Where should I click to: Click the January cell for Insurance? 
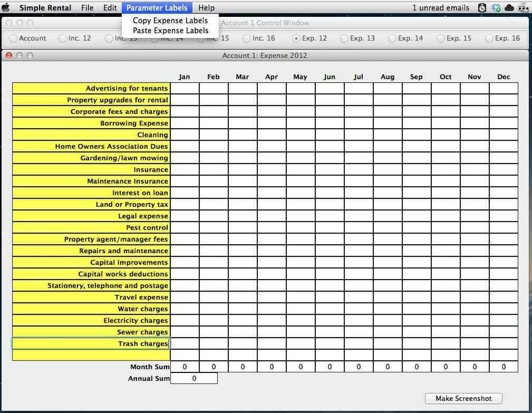184,169
